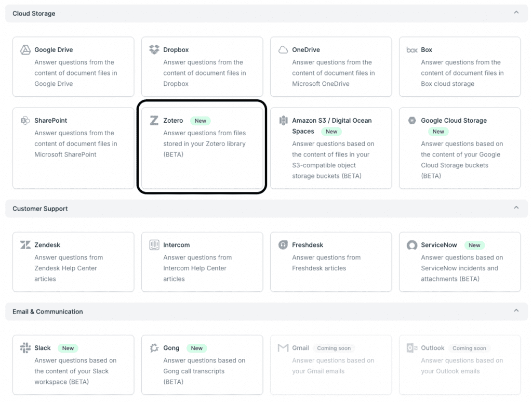The image size is (532, 402).
Task: Collapse the Cloud Storage section
Action: point(516,12)
